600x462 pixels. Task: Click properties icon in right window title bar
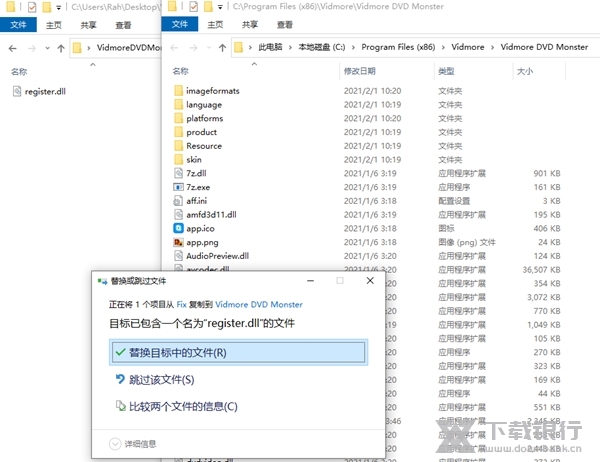tap(194, 7)
